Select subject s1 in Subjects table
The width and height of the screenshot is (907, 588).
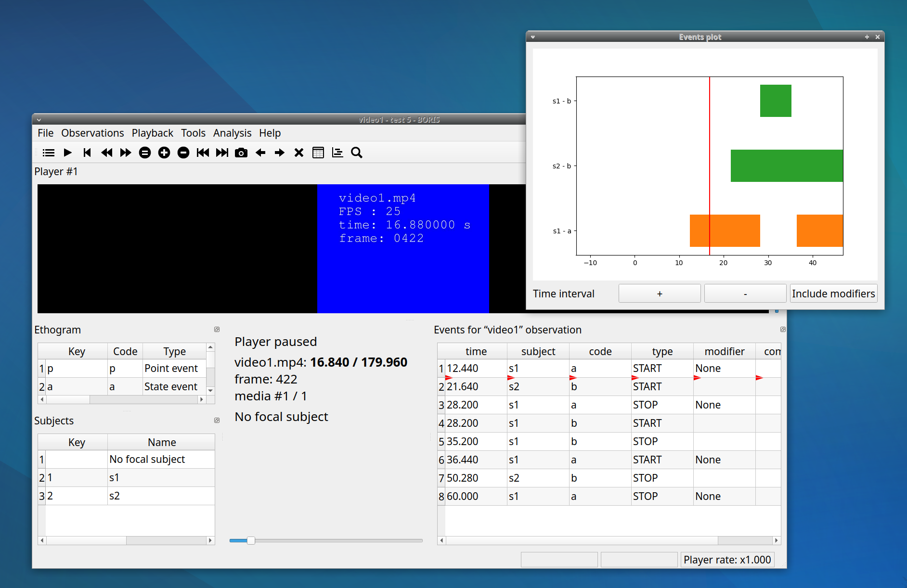point(126,478)
